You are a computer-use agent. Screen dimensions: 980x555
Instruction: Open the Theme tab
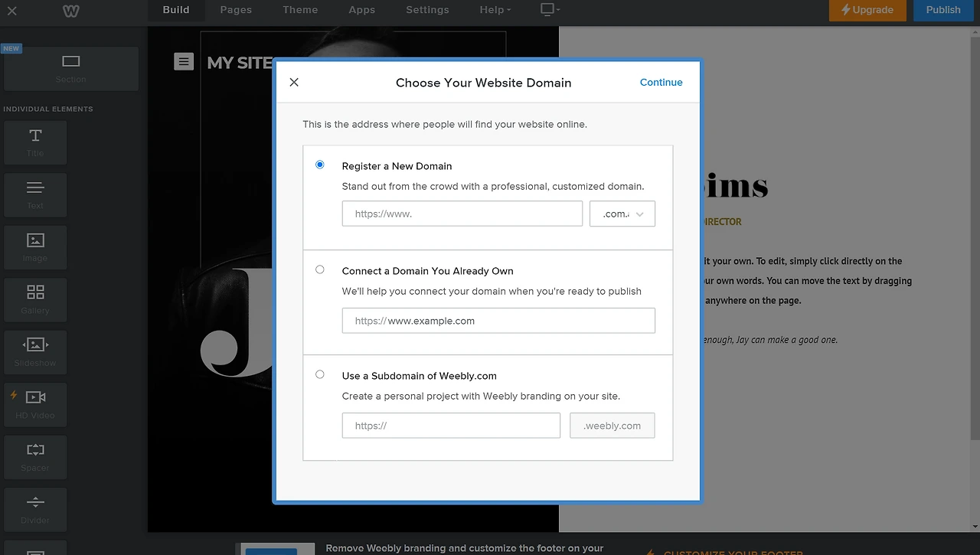point(300,10)
